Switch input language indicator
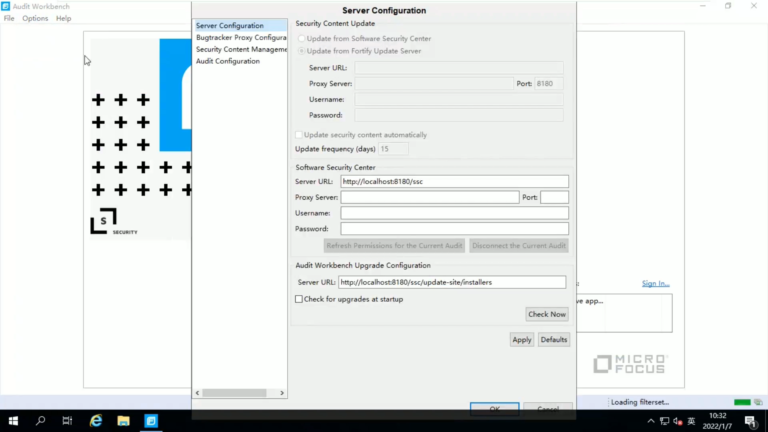The height and width of the screenshot is (432, 768). [691, 421]
